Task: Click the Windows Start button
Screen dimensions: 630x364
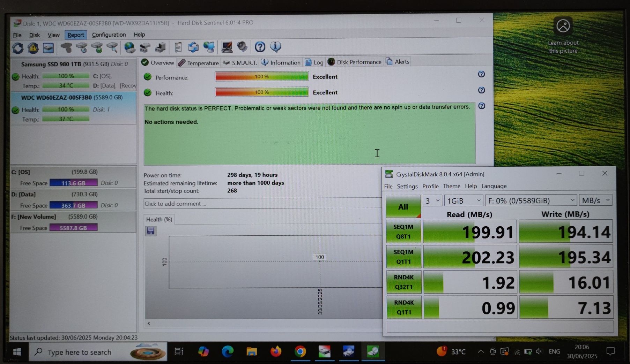Action: 17,352
